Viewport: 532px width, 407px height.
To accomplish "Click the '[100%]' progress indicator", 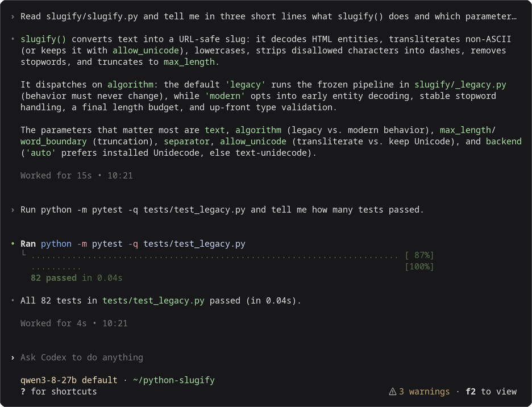I will 419,267.
